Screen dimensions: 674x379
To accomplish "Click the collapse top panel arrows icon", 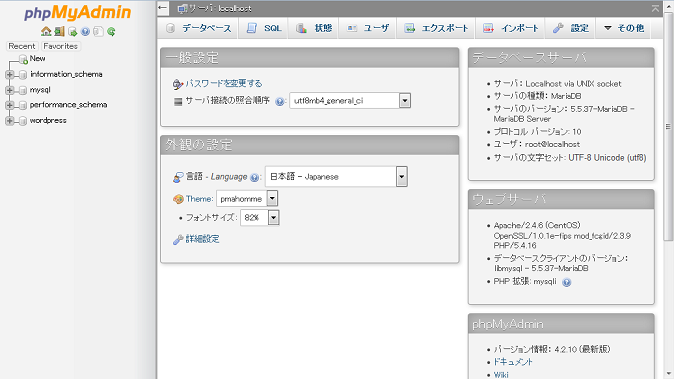I will pyautogui.click(x=655, y=8).
